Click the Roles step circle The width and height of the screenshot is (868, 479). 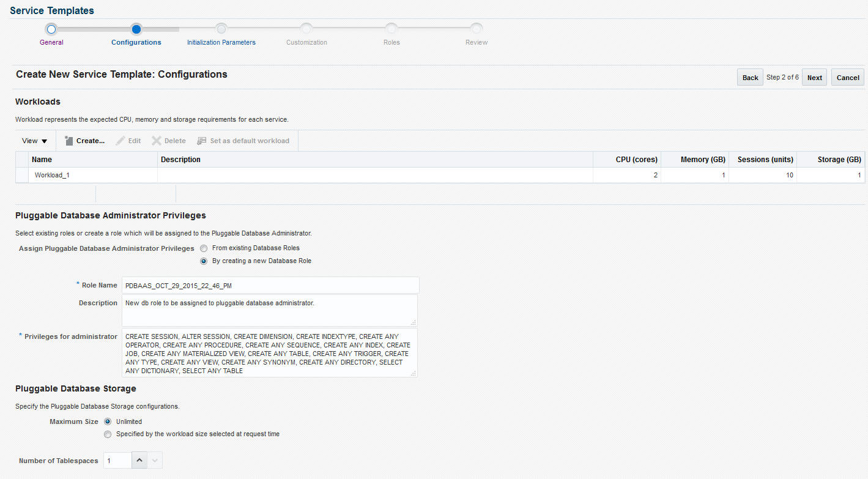point(391,29)
